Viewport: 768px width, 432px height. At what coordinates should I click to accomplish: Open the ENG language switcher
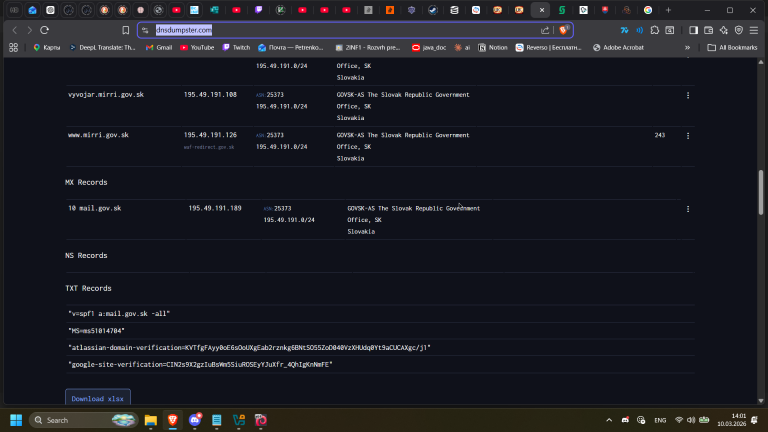tap(660, 420)
